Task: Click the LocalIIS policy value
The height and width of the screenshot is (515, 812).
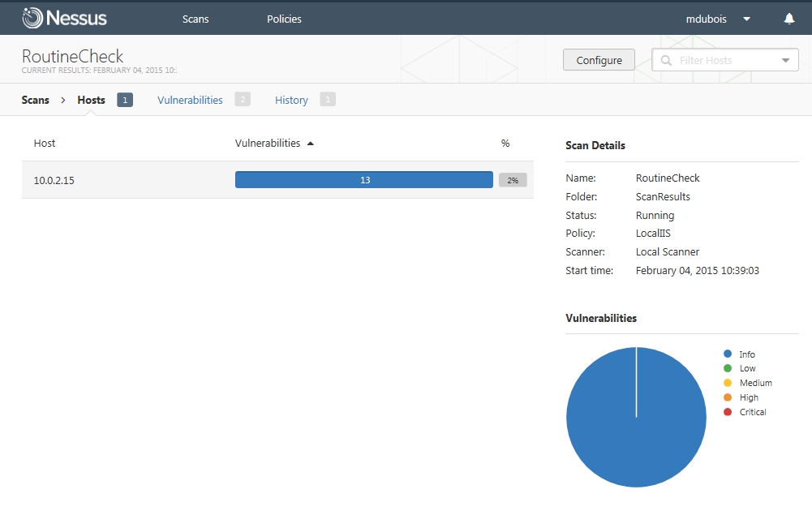Action: (x=653, y=234)
